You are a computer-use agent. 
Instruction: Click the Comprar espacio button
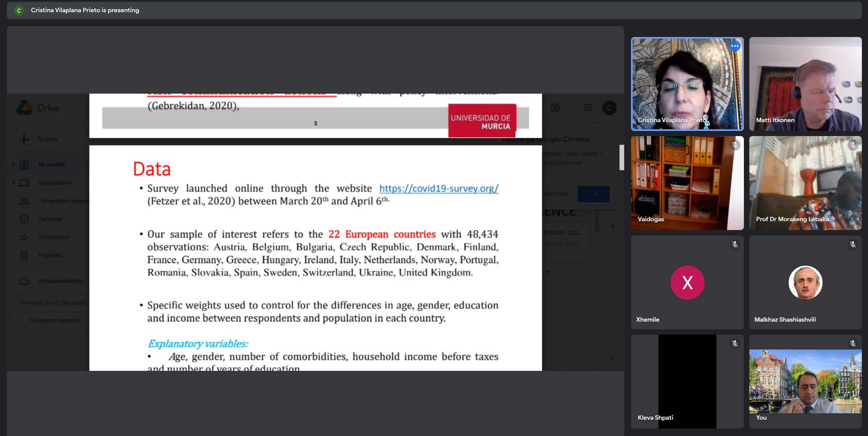point(55,320)
